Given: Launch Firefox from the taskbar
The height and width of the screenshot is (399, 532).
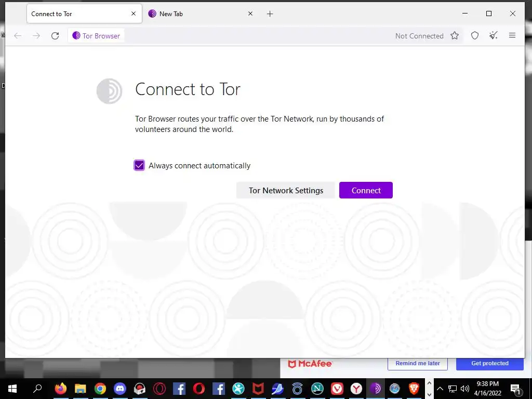Looking at the screenshot, I should tap(60, 389).
